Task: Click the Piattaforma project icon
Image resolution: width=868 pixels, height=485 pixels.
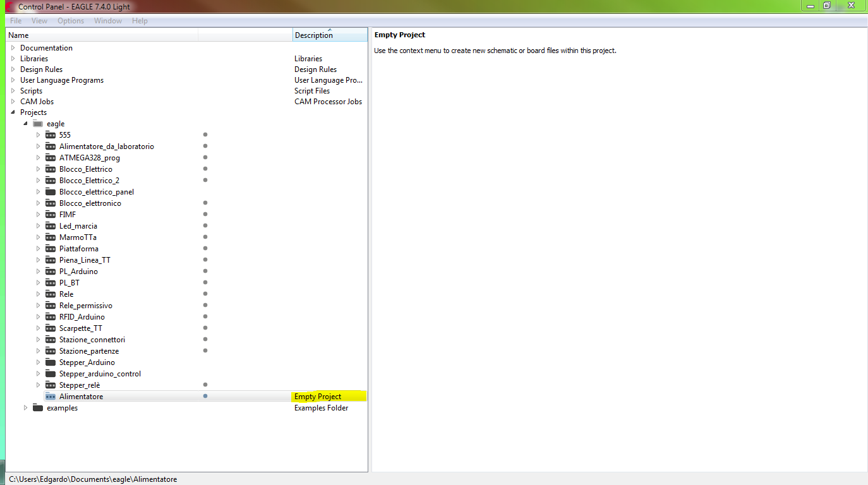Action: coord(51,249)
